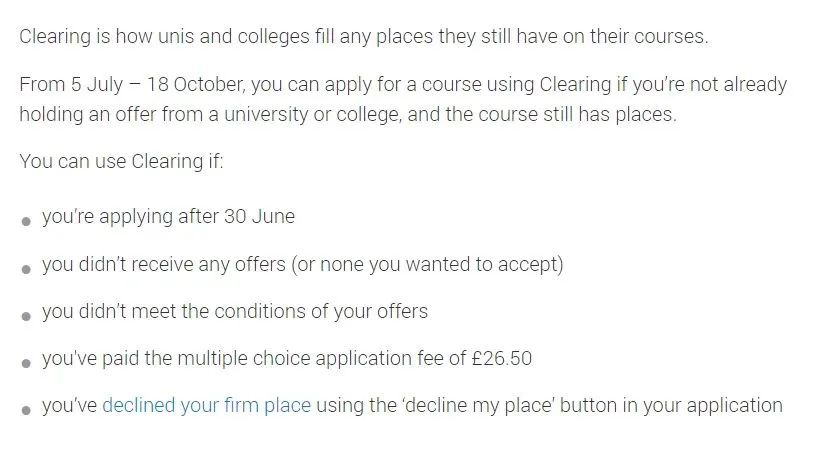The image size is (820, 452).
Task: Click the phrase 'and the course still has places'
Action: pos(542,114)
